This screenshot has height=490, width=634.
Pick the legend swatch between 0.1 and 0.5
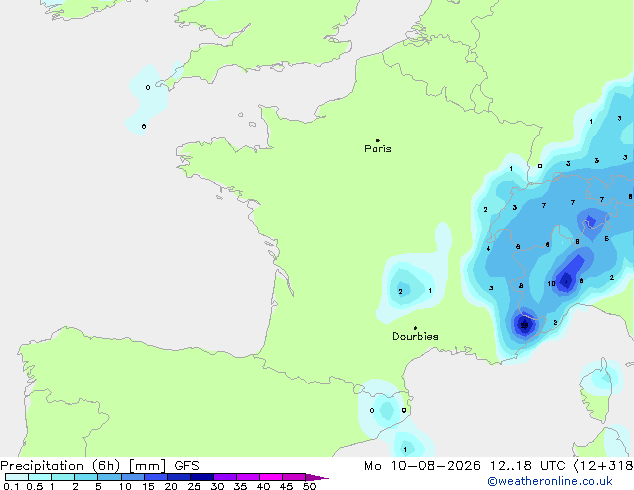pos(17,477)
